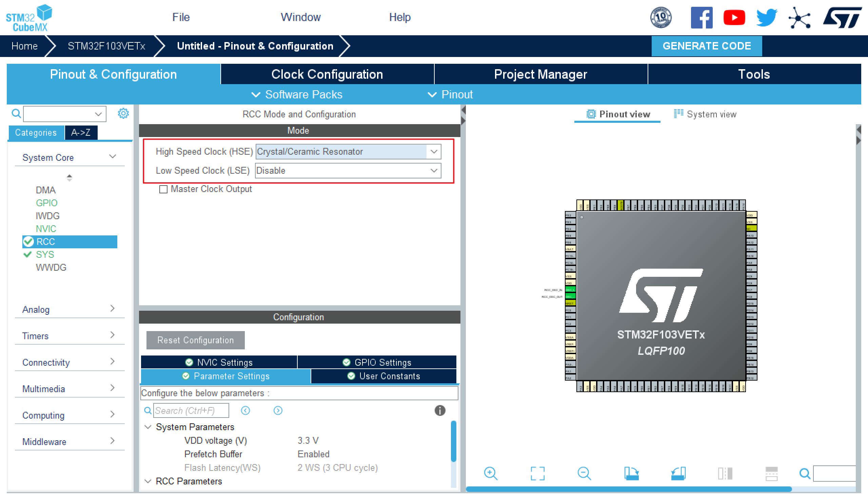The image size is (868, 500).
Task: Expand the High Speed Clock HSE dropdown
Action: click(x=433, y=152)
